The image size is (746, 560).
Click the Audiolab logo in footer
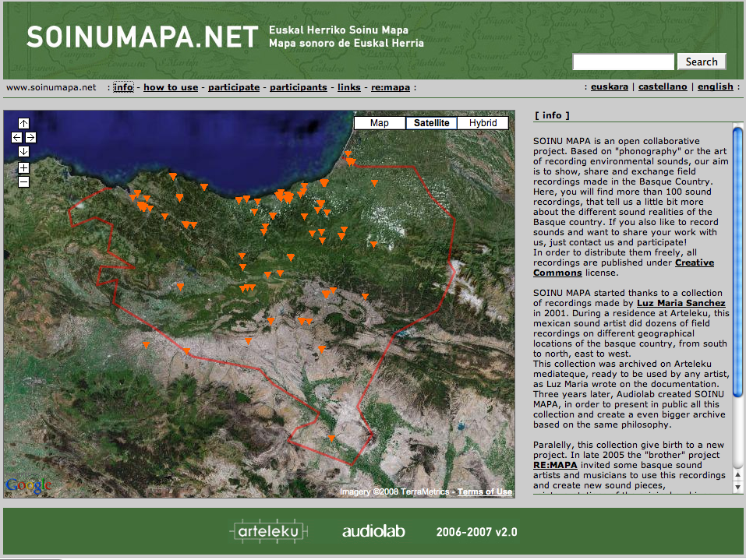[373, 531]
